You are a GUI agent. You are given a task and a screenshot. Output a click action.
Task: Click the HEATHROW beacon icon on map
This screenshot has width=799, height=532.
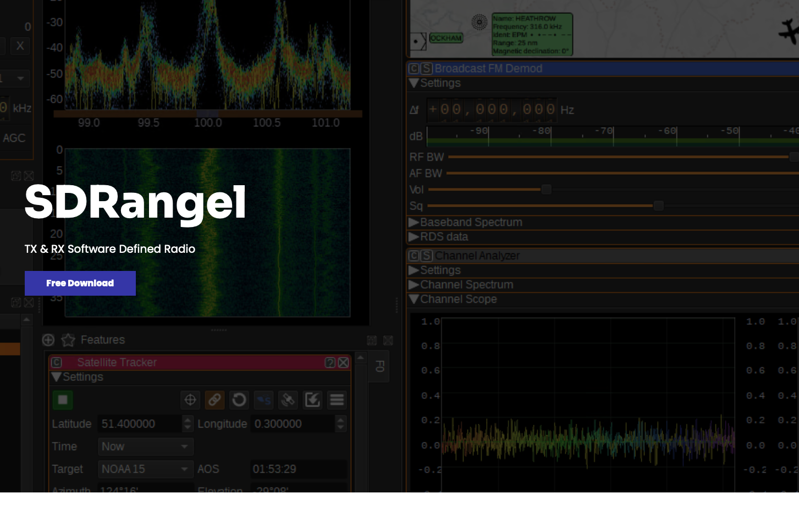[480, 22]
